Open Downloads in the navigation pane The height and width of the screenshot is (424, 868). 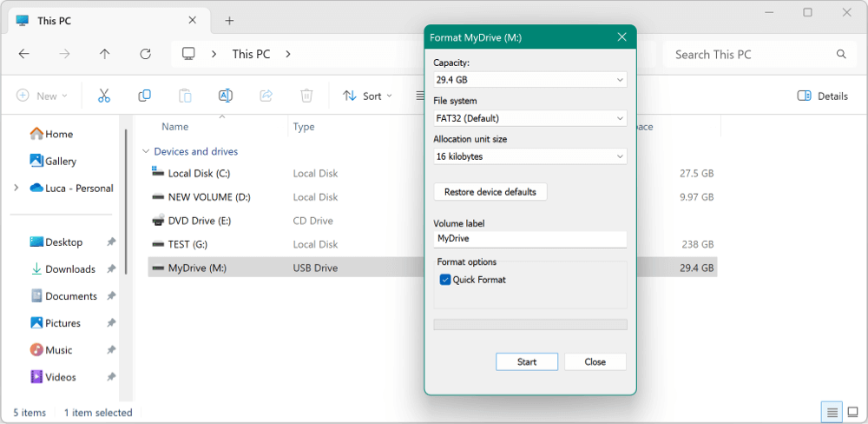click(62, 268)
